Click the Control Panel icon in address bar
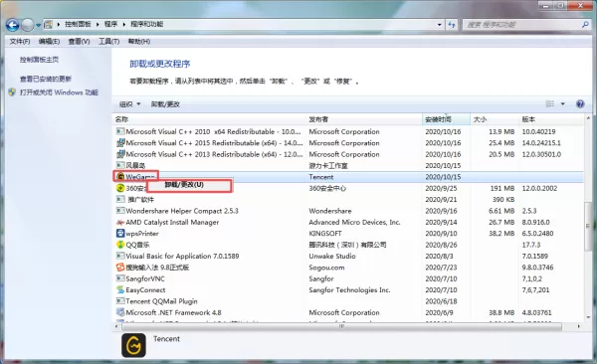This screenshot has height=364, width=597. click(x=48, y=25)
